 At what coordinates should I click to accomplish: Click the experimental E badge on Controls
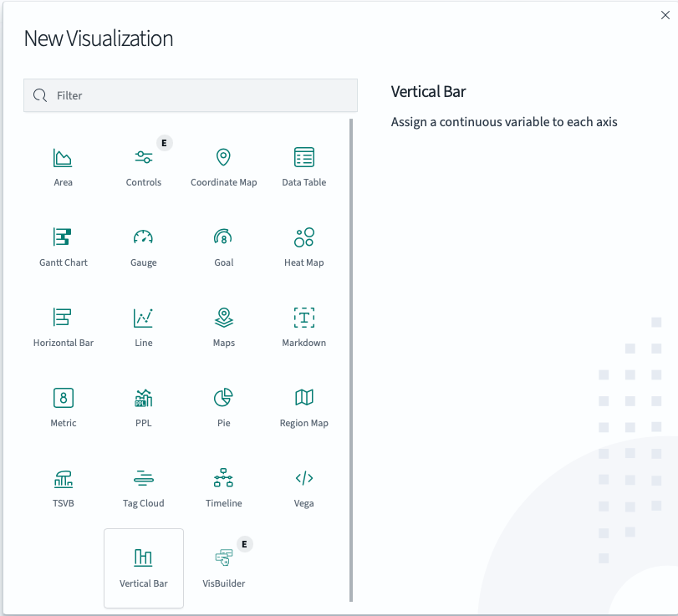point(164,143)
